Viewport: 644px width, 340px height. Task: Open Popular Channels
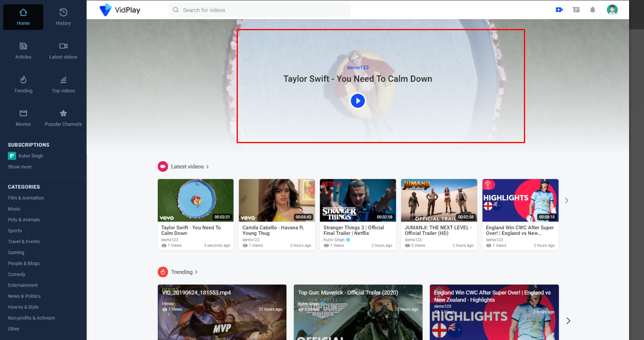click(x=63, y=118)
